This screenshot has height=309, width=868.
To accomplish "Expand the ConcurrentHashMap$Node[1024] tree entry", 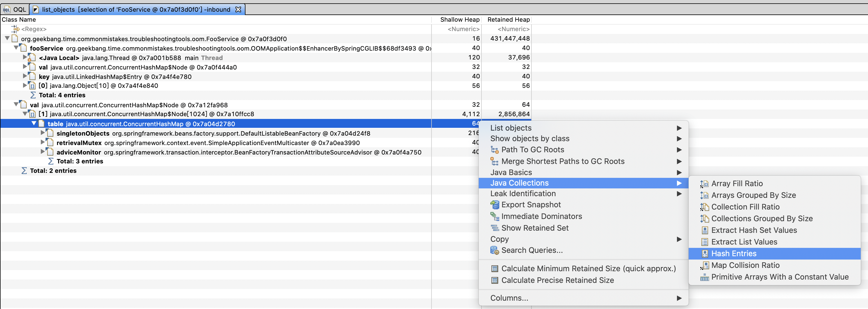I will (x=26, y=114).
